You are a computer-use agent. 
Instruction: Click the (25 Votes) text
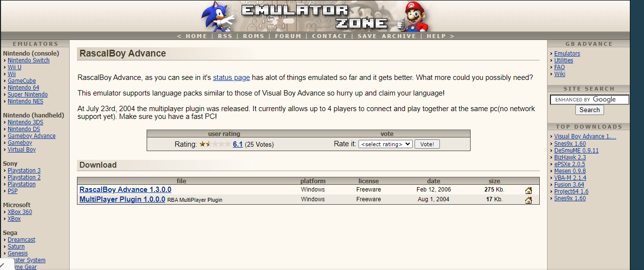pyautogui.click(x=259, y=145)
